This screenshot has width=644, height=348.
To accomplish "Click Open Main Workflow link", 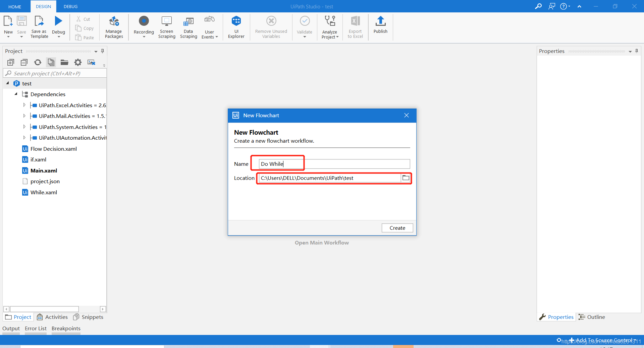I will (x=322, y=242).
